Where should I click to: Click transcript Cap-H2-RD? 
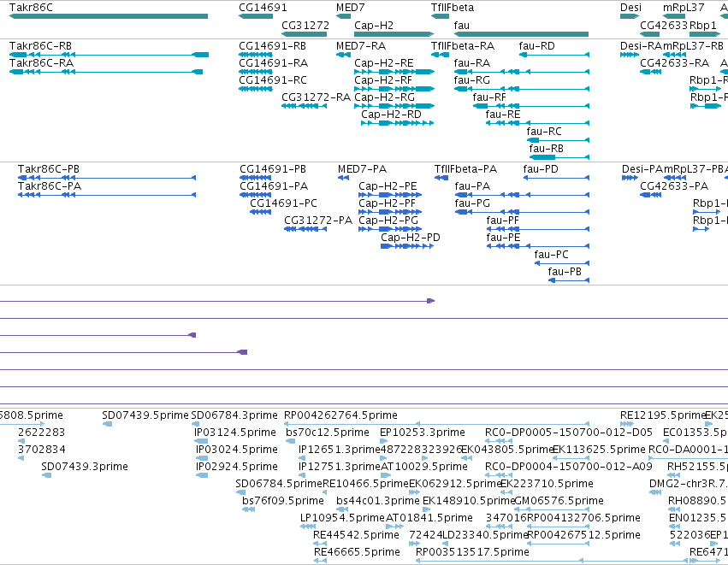tap(392, 115)
